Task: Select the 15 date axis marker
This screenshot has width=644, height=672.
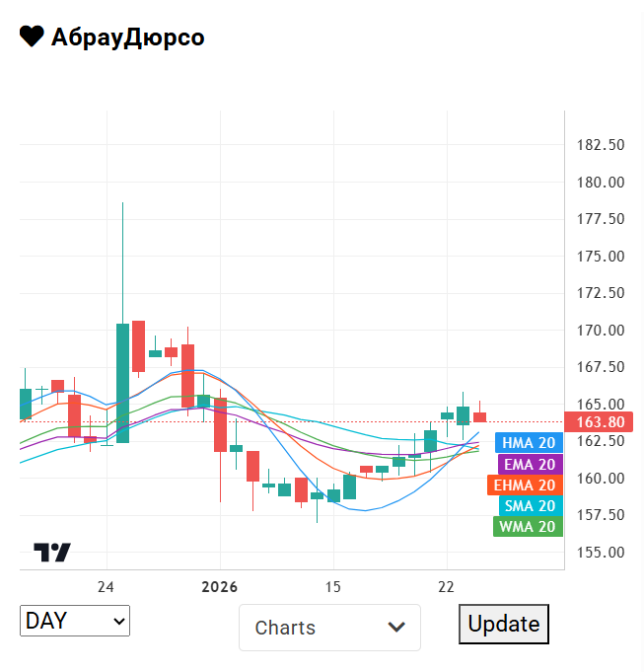Action: 333,586
